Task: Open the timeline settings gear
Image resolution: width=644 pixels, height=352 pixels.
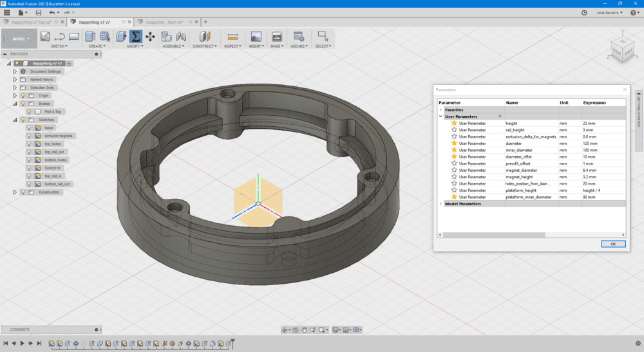Action: pyautogui.click(x=638, y=344)
